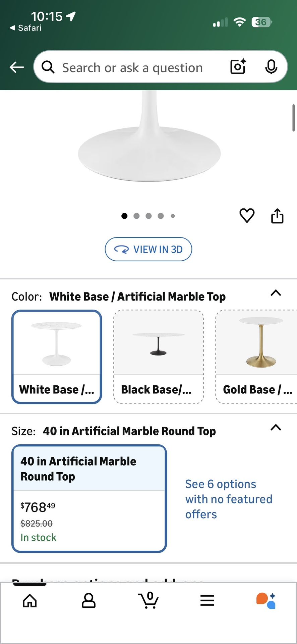Collapse the Size section chevron
The width and height of the screenshot is (297, 644).
276,428
